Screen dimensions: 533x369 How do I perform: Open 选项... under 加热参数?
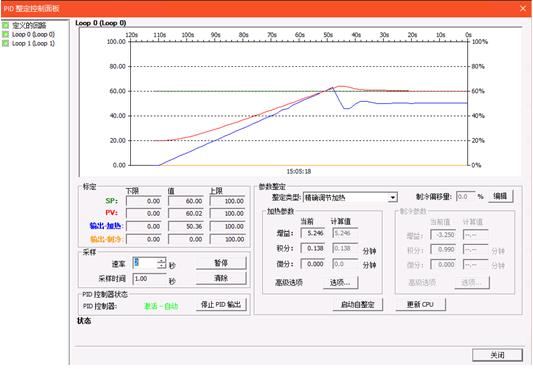coord(340,282)
